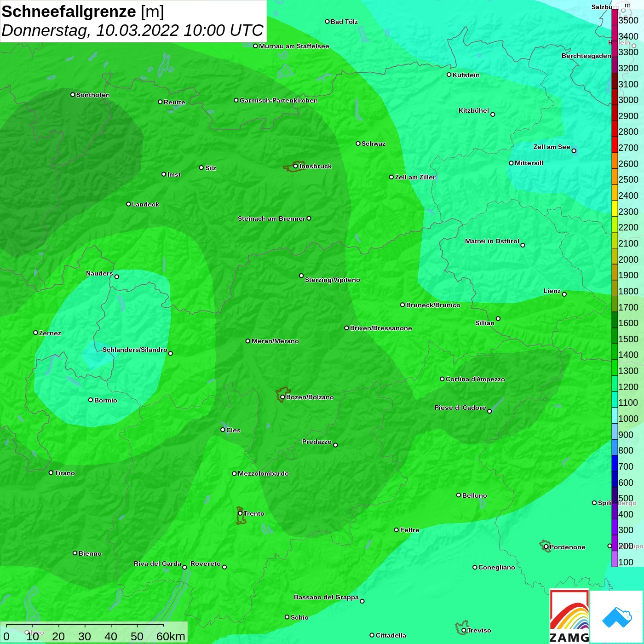
Task: Click the Predazzo location dot
Action: [335, 445]
